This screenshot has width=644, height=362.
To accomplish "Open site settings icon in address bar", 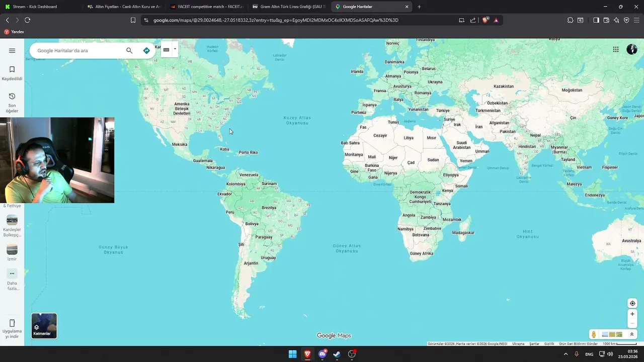I will point(146,20).
